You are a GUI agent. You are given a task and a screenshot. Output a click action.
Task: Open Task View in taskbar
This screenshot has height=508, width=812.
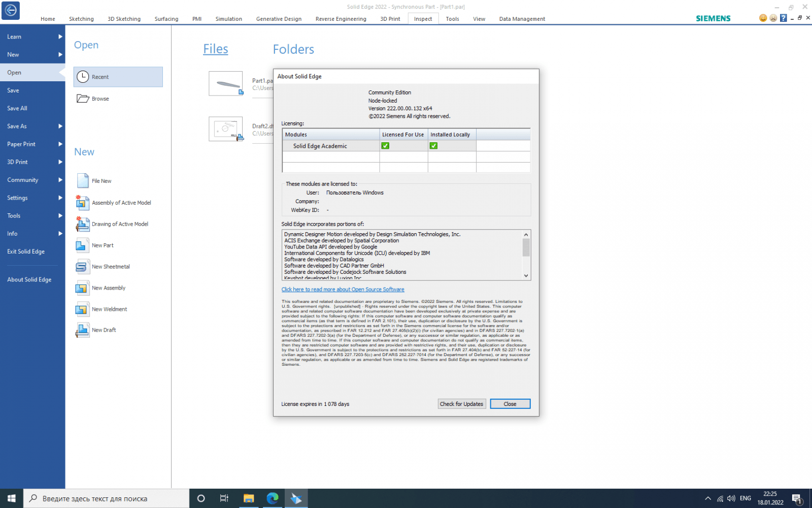tap(224, 498)
